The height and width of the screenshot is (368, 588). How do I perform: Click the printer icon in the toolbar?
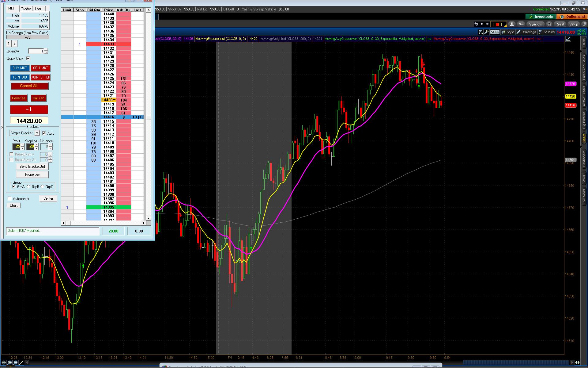coord(549,24)
